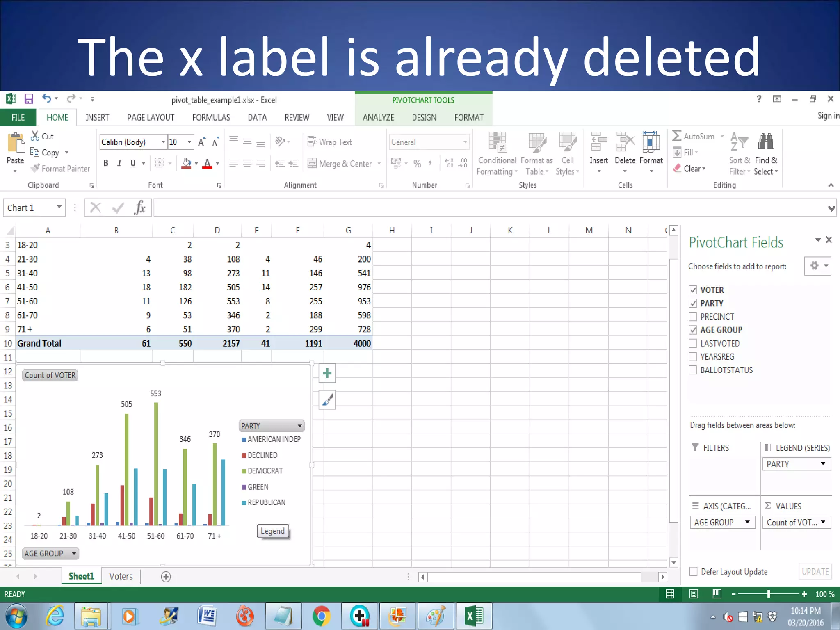Toggle Bold formatting
Image resolution: width=840 pixels, height=630 pixels.
tap(106, 163)
